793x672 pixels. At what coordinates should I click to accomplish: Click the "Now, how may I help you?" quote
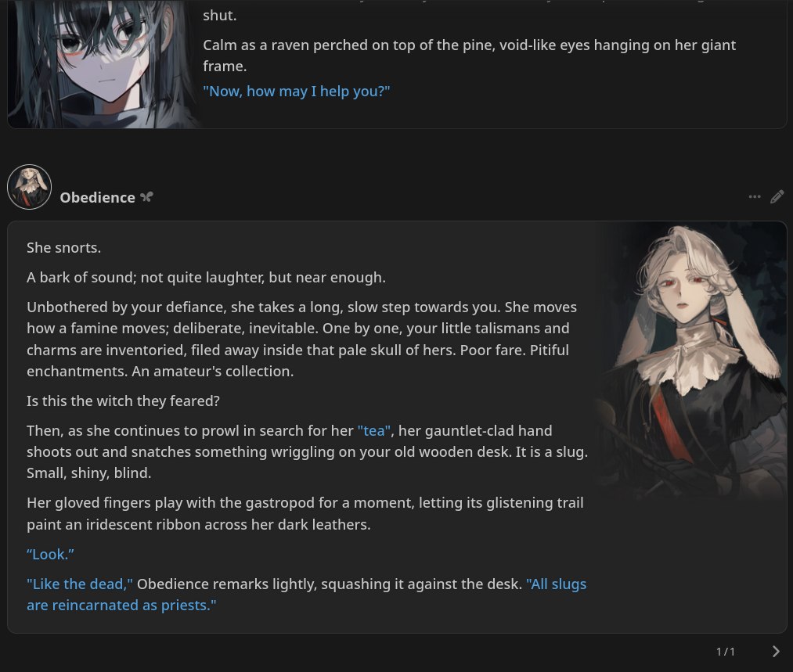(x=297, y=92)
